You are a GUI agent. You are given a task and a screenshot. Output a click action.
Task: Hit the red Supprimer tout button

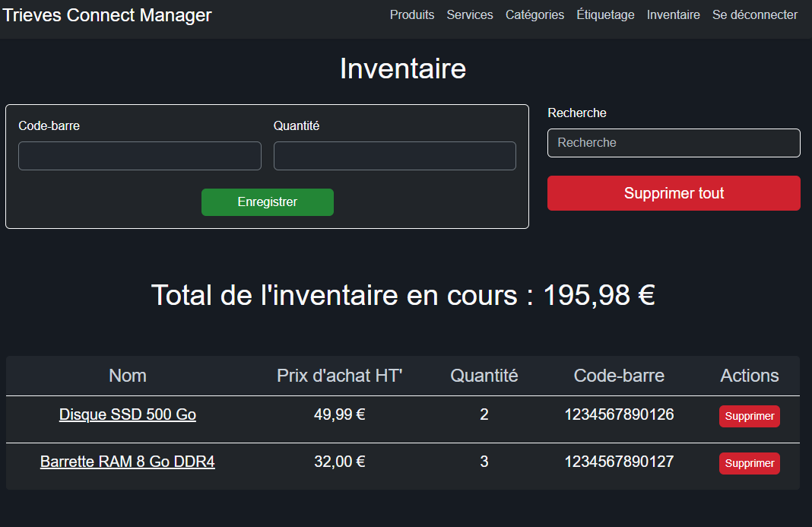point(674,193)
